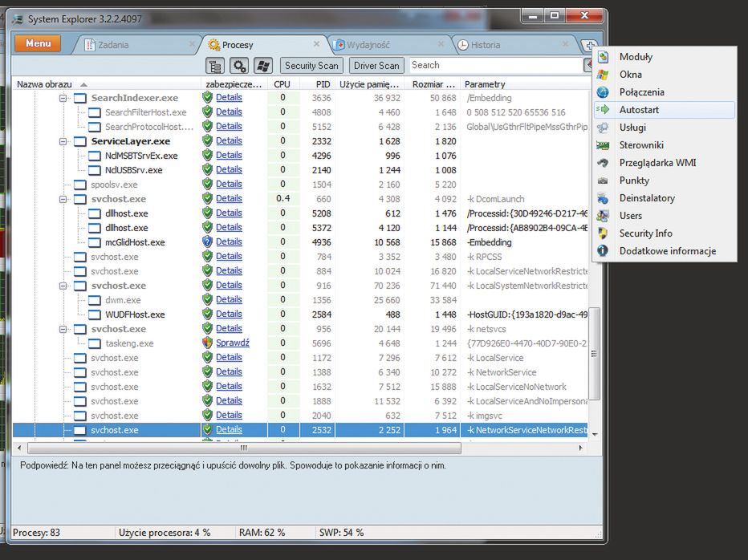Sort by the CPU column header
This screenshot has width=748, height=560.
[x=283, y=84]
